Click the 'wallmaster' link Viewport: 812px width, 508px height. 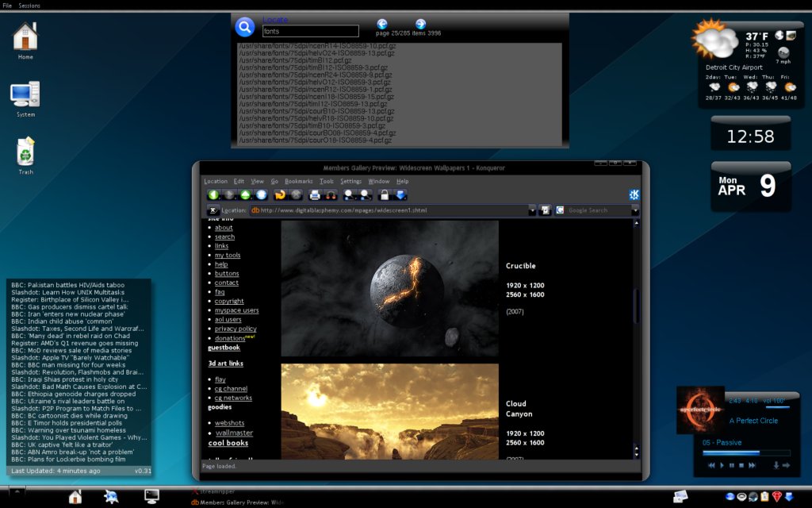pyautogui.click(x=234, y=433)
